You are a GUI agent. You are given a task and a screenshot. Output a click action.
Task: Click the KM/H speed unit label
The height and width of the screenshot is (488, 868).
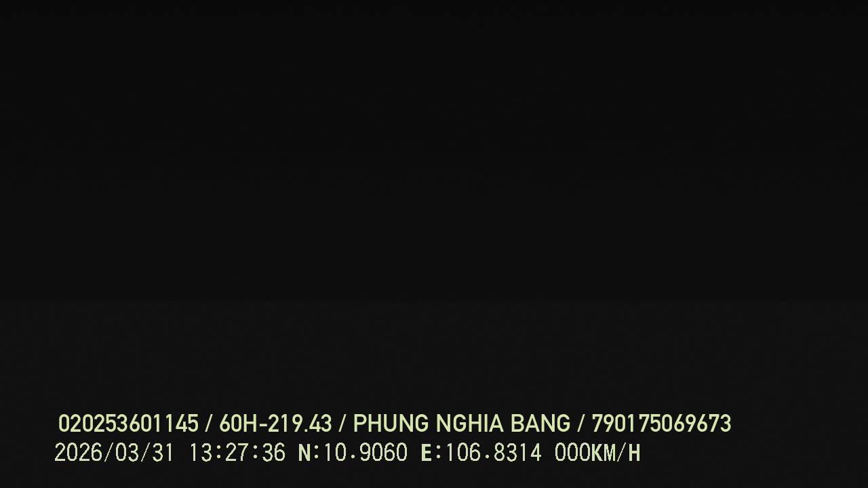coord(616,453)
